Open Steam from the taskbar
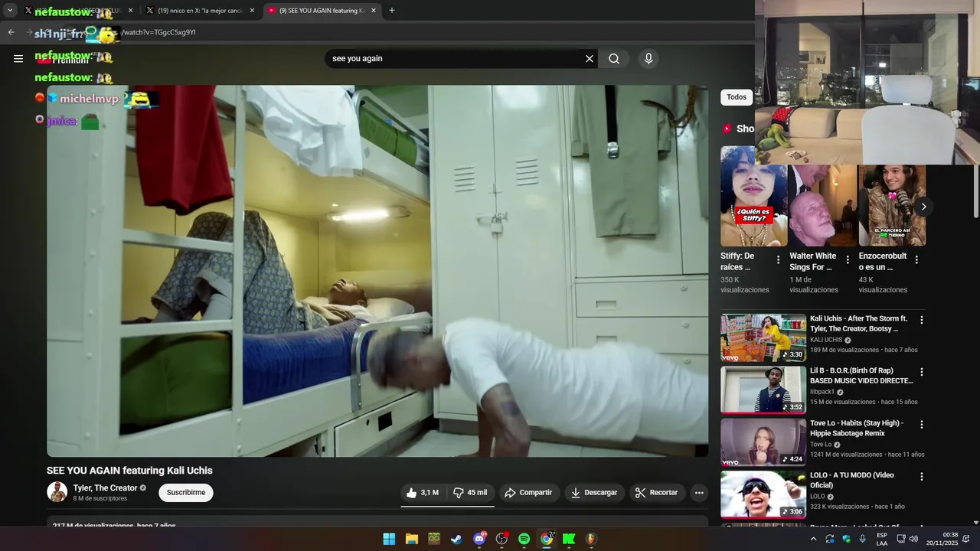Viewport: 980px width, 551px height. click(456, 539)
